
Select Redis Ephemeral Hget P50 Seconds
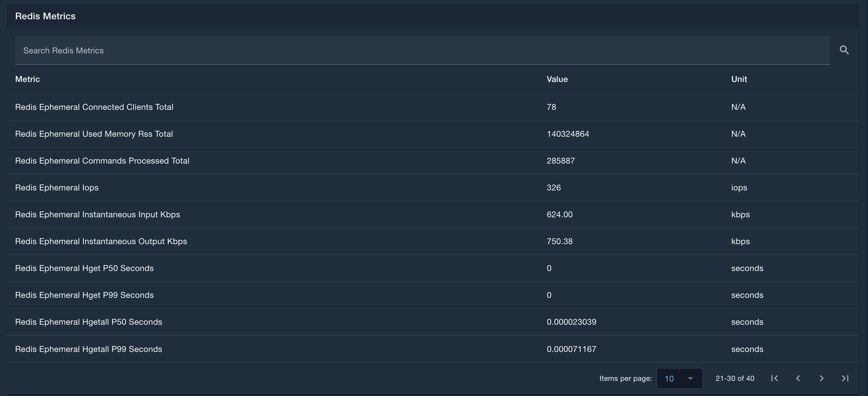tap(433, 268)
